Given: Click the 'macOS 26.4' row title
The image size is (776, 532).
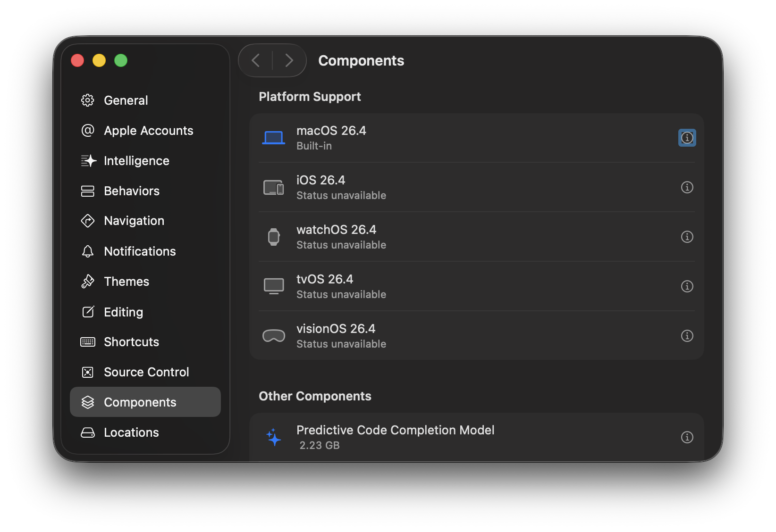Looking at the screenshot, I should (x=331, y=131).
